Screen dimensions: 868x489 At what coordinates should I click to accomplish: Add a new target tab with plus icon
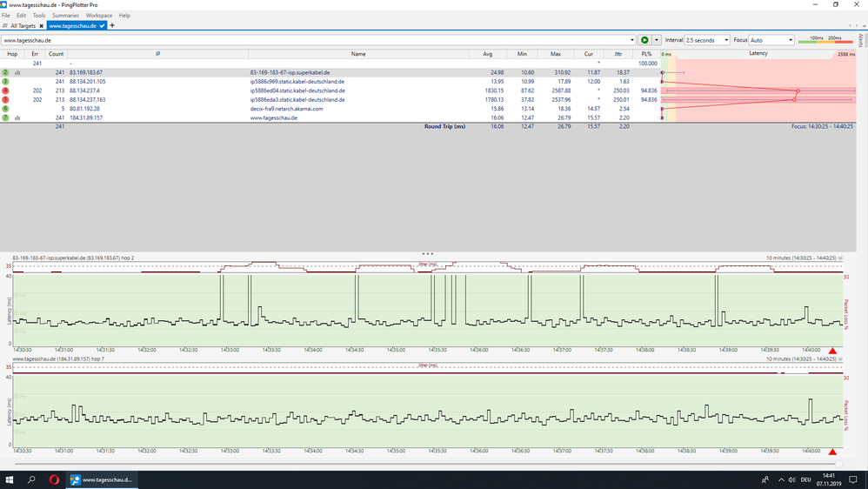coord(112,26)
